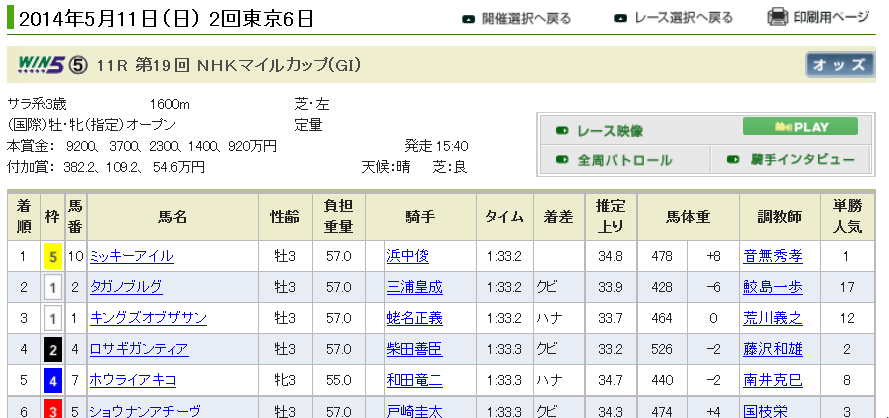Viewport: 889px width, 418px height.
Task: Open trainer 荒川義之 page
Action: coord(773,318)
